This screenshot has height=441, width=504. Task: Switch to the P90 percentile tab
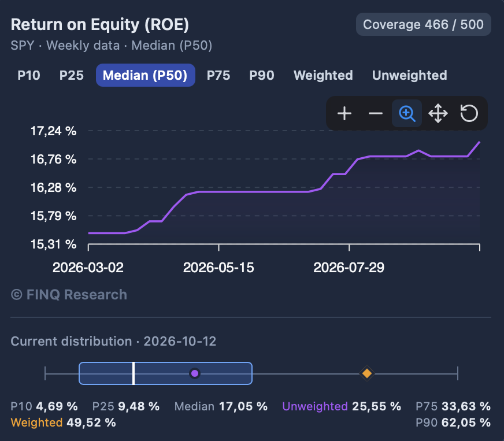tap(262, 75)
